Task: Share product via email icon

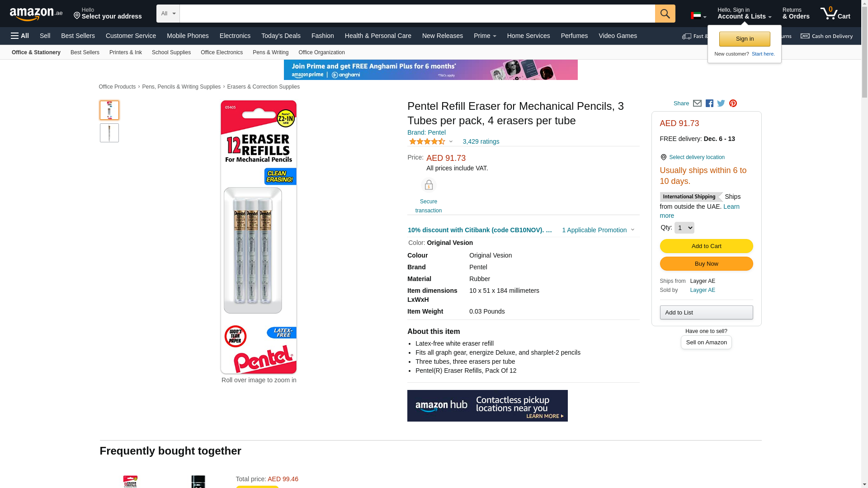Action: pos(697,103)
